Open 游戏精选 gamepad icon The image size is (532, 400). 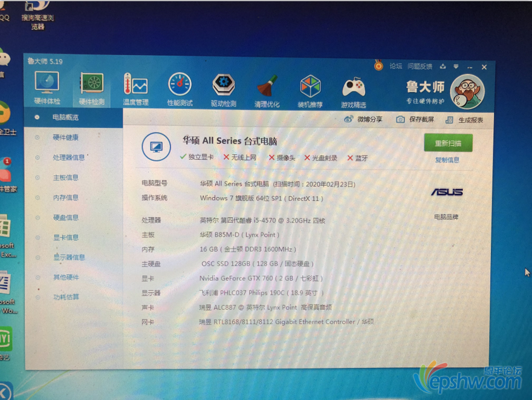(354, 92)
